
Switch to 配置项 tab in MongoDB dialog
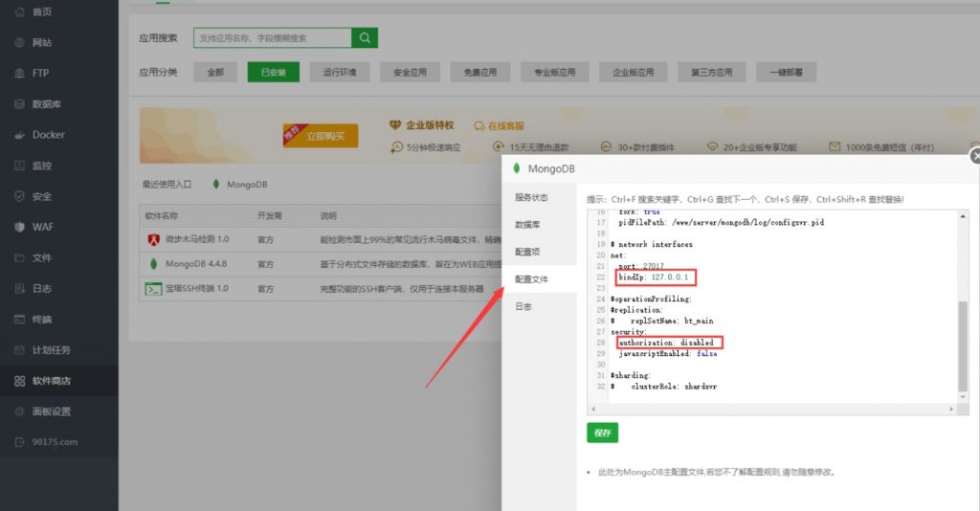point(539,252)
